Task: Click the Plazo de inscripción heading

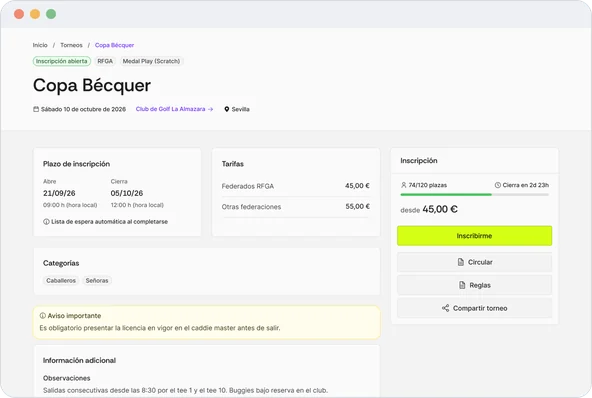Action: 76,164
